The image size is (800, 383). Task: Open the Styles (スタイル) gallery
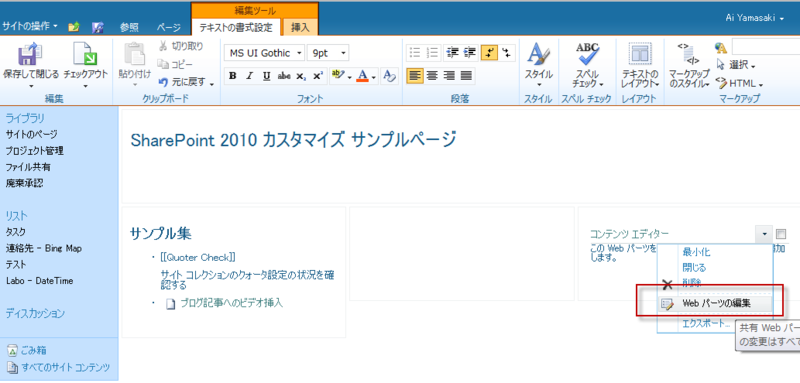pyautogui.click(x=539, y=64)
